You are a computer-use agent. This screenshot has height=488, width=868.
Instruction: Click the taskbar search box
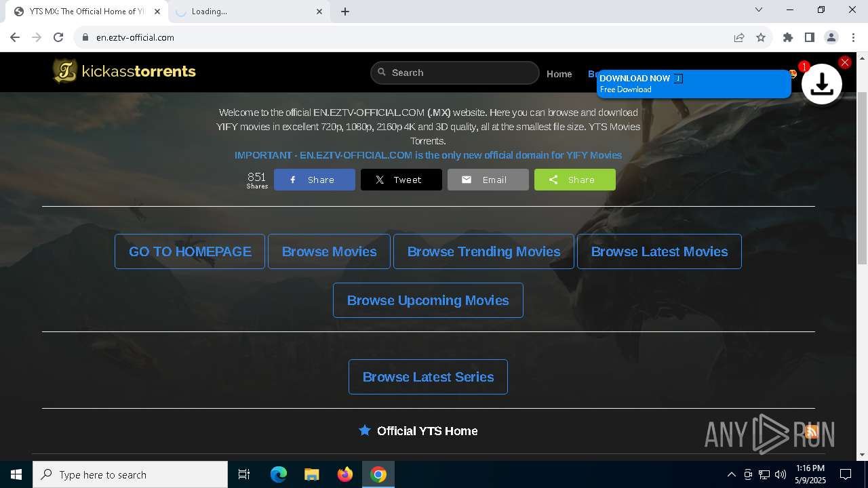[x=130, y=474]
